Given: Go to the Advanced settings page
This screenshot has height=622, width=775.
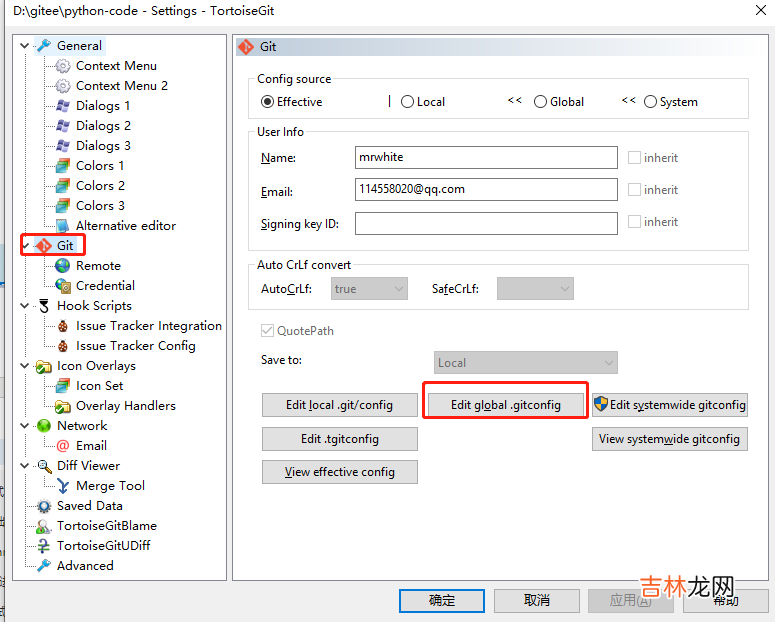Looking at the screenshot, I should [x=85, y=566].
